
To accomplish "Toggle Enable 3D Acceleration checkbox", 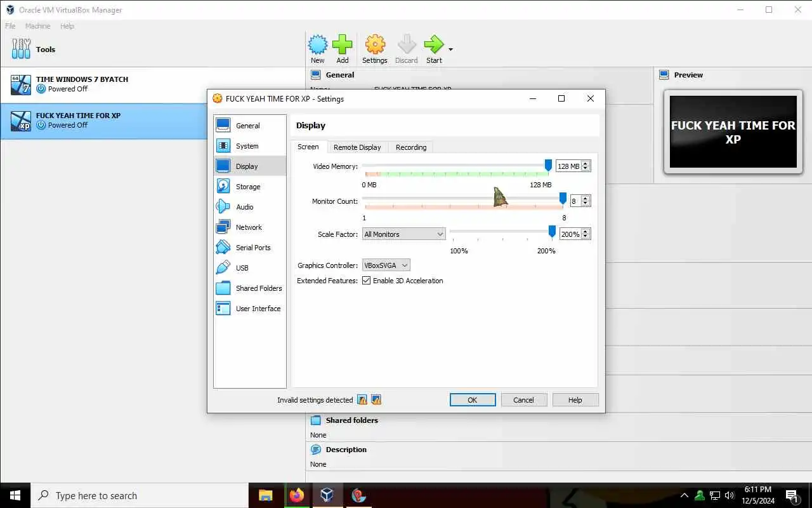I will click(x=367, y=281).
